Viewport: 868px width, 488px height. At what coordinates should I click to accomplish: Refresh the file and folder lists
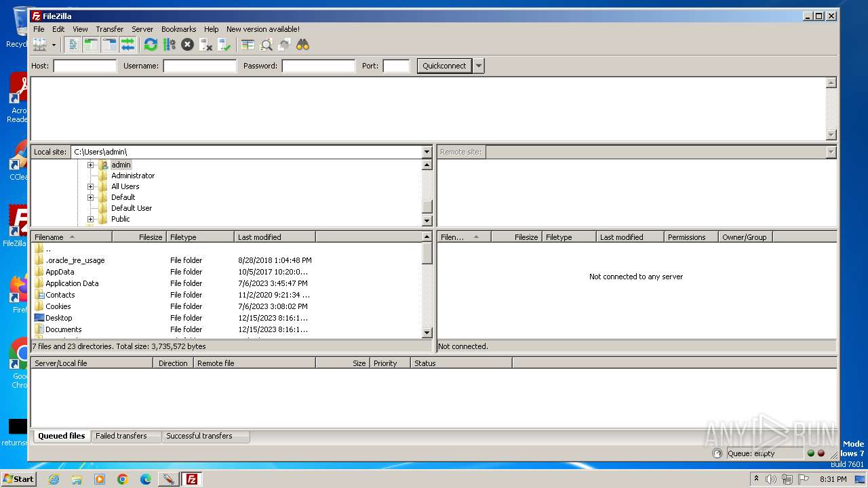(x=151, y=45)
